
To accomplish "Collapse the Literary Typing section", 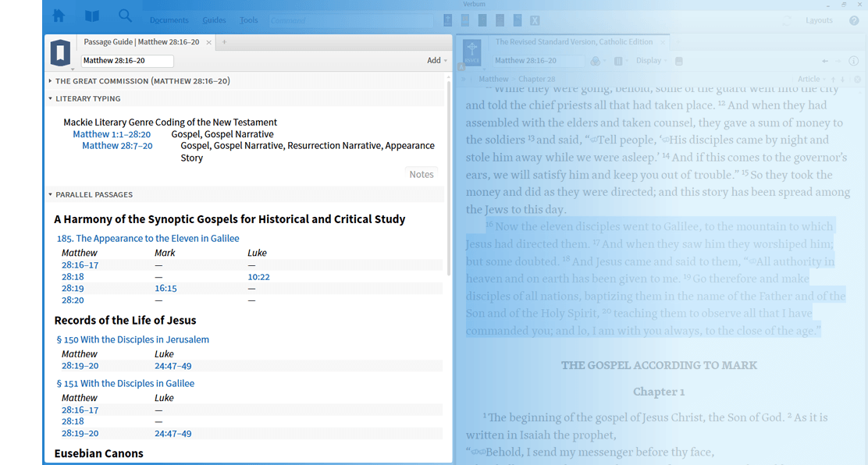I will point(50,98).
